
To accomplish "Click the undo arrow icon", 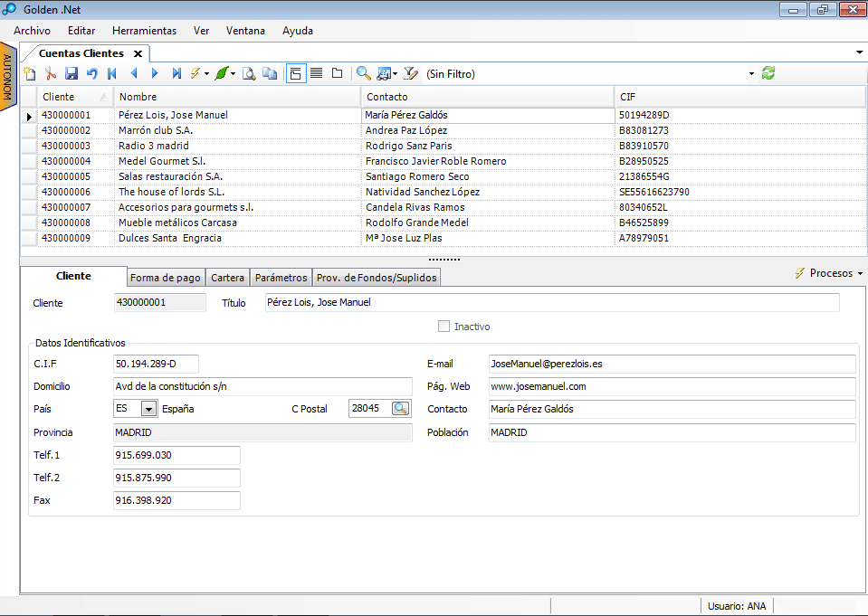I will (x=91, y=74).
